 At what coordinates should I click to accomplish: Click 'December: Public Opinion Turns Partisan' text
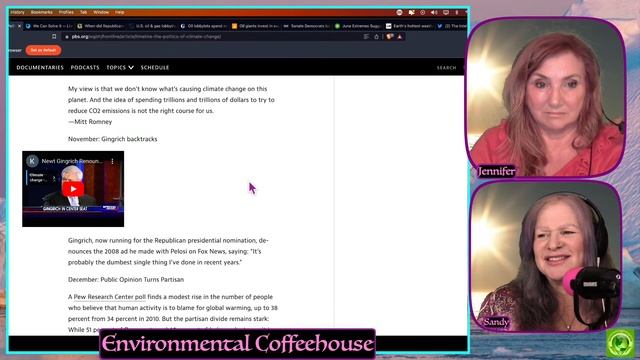pos(126,280)
